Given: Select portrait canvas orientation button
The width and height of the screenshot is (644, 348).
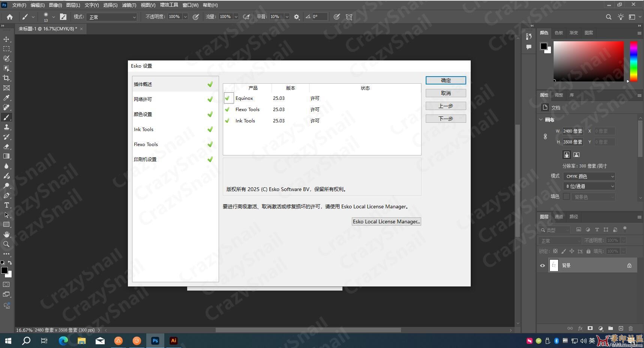Looking at the screenshot, I should pyautogui.click(x=567, y=155).
